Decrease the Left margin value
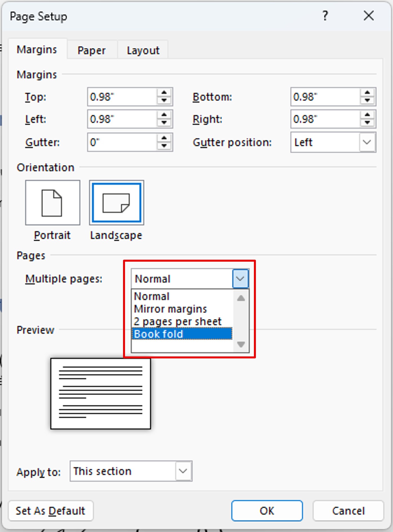Viewport: 393px width, 532px height. pyautogui.click(x=164, y=123)
